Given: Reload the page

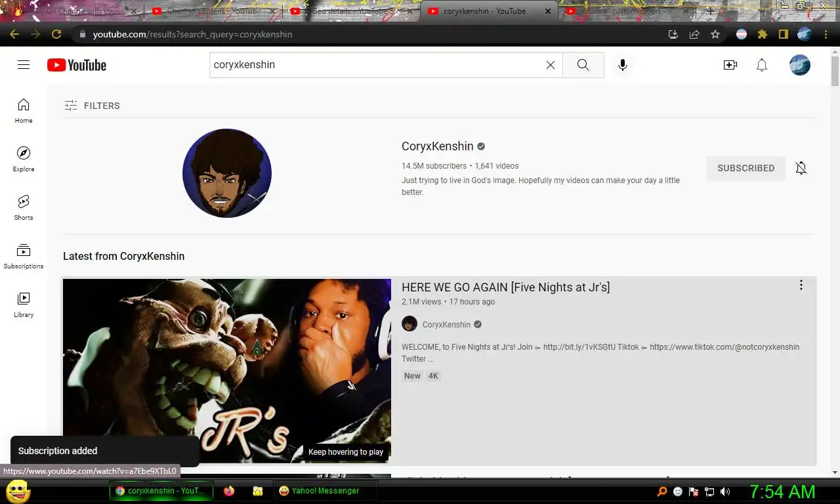Looking at the screenshot, I should [56, 34].
